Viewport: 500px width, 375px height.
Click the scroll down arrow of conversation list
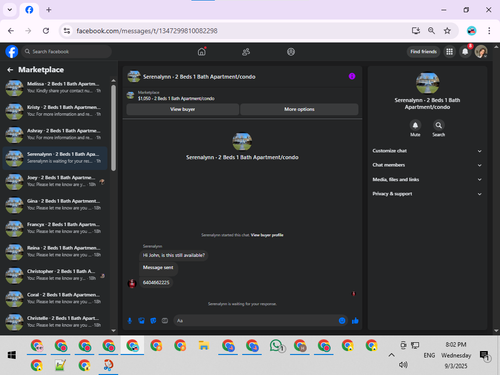[x=113, y=331]
